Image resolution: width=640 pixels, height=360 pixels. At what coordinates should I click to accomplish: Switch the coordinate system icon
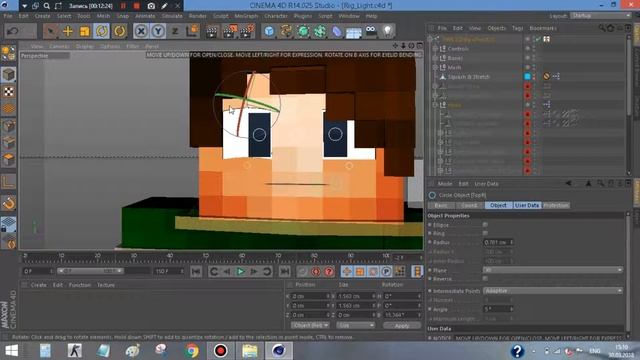click(192, 31)
